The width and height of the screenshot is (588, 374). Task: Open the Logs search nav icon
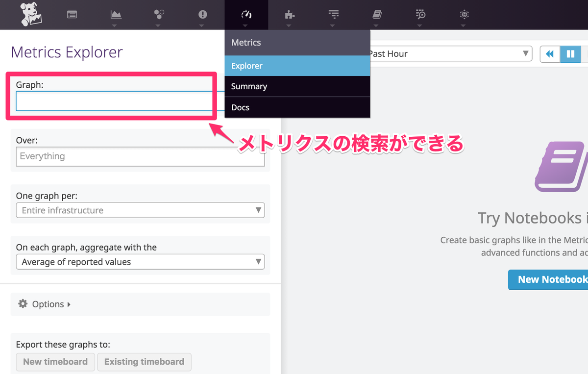420,15
